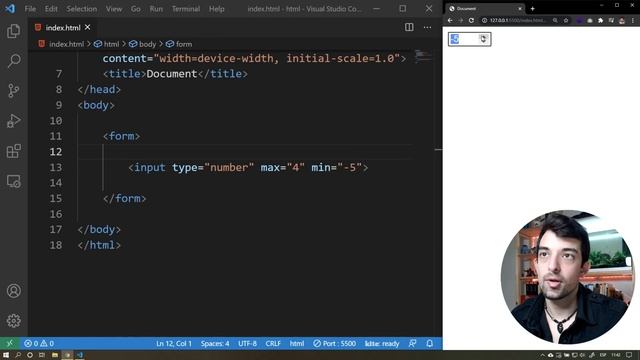Open notifications bell in status bar
Viewport: 640px width, 360px height.
click(x=430, y=343)
